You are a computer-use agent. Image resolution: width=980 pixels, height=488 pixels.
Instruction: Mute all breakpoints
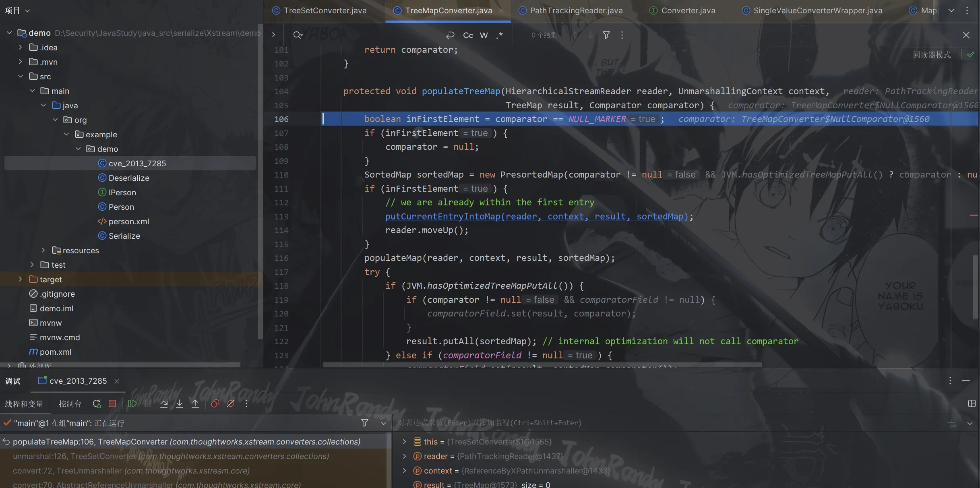[x=231, y=403]
